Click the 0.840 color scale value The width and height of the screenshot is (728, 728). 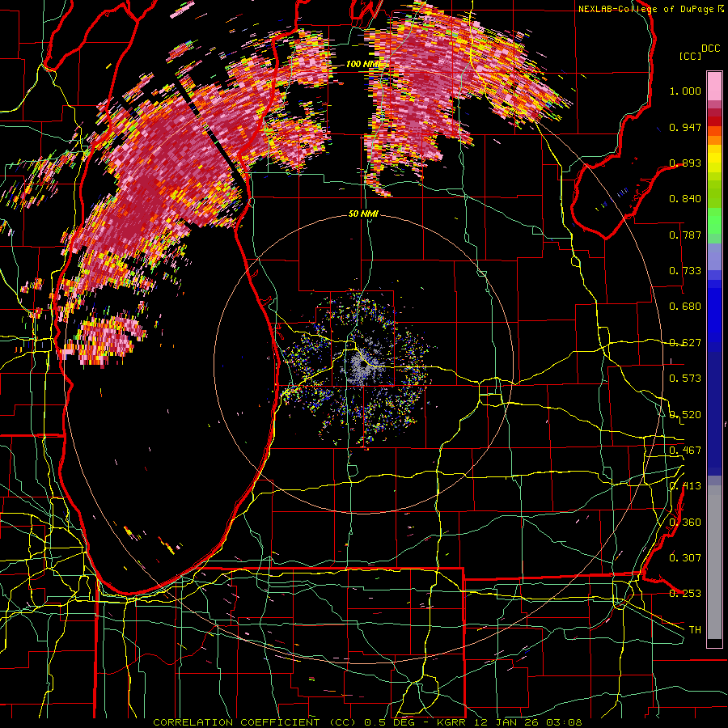coord(685,199)
